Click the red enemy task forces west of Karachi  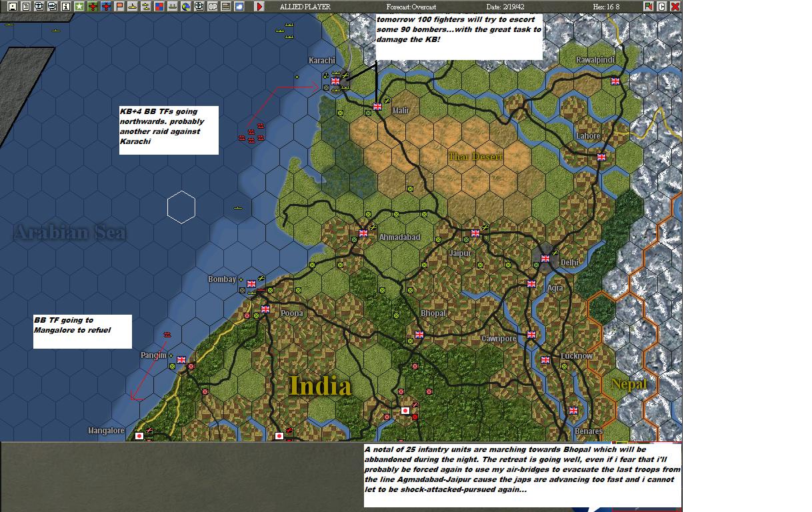(251, 133)
